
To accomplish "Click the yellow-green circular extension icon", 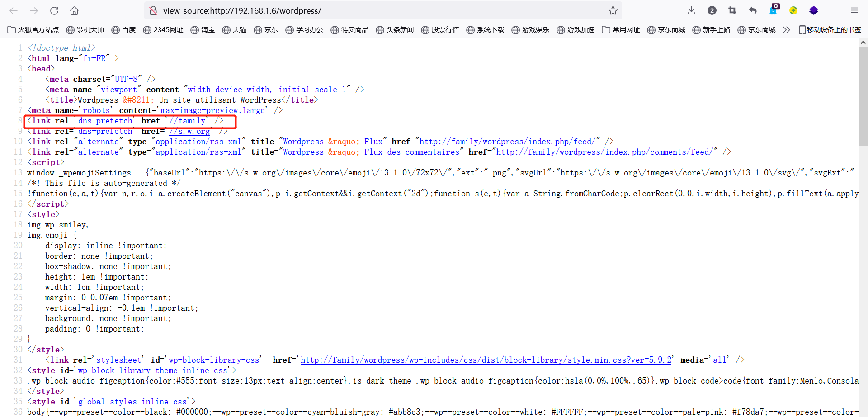I will pos(793,10).
